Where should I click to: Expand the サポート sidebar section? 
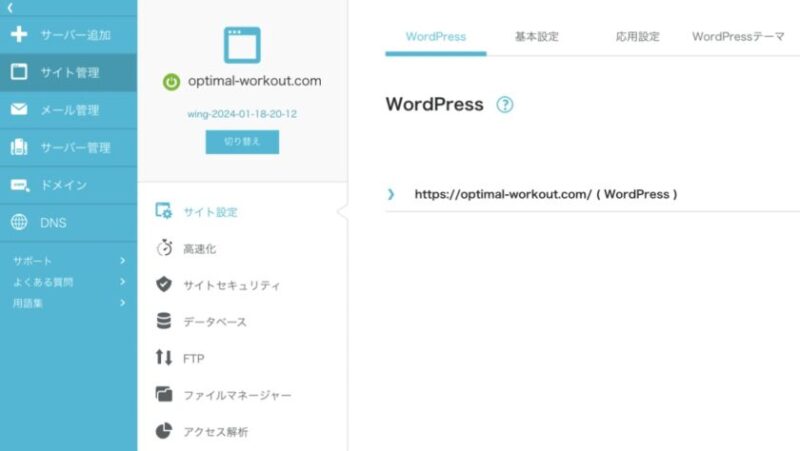tap(122, 261)
